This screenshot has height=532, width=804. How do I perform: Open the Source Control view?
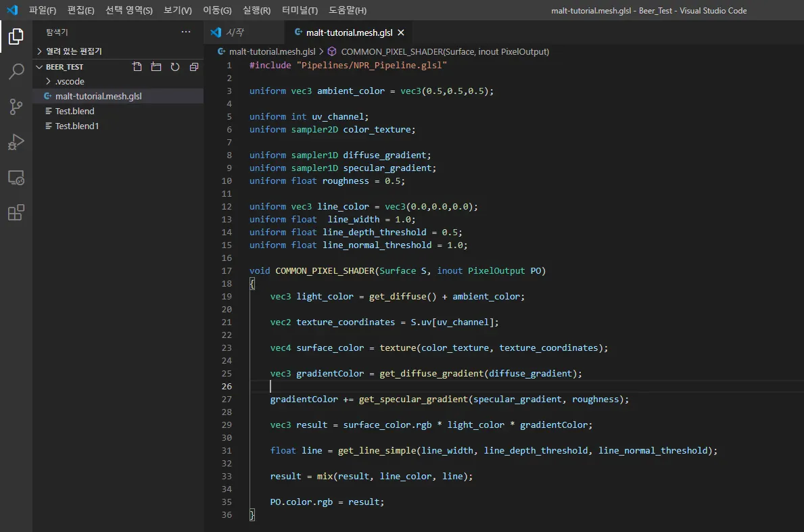click(x=16, y=107)
